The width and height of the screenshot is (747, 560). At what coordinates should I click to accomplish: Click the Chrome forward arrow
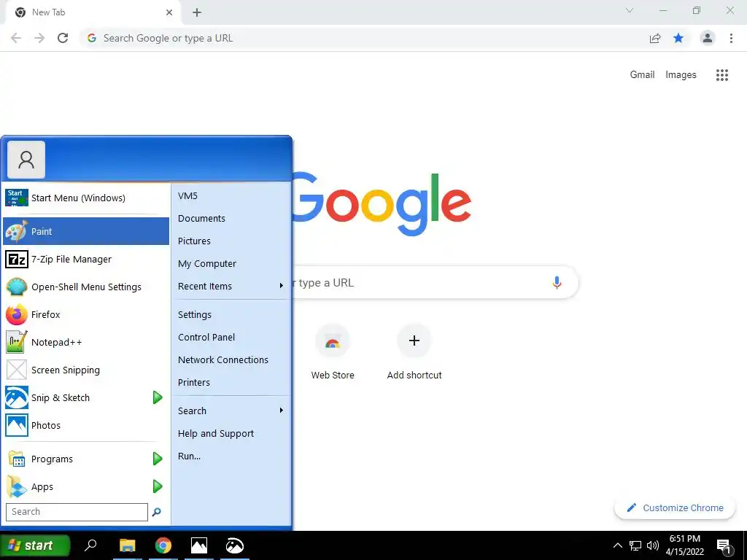(39, 38)
